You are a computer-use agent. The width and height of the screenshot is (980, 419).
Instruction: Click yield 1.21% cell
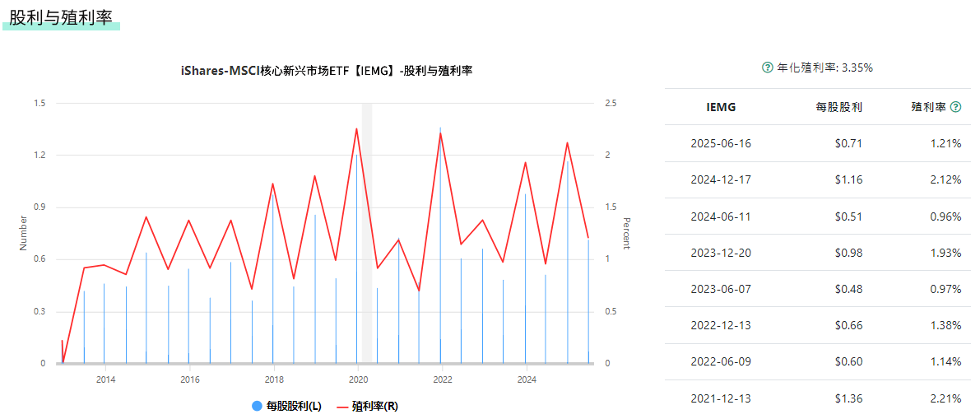point(945,143)
